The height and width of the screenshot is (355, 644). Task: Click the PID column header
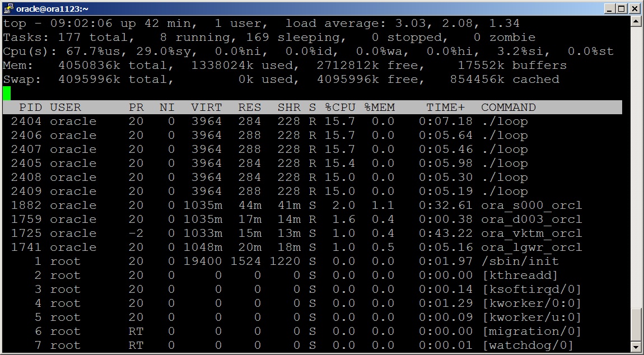click(31, 108)
